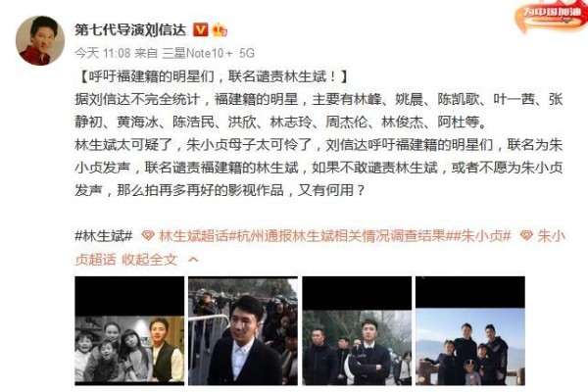The width and height of the screenshot is (588, 392).
Task: Open username 第七代导演刘信达 profile
Action: 130,29
